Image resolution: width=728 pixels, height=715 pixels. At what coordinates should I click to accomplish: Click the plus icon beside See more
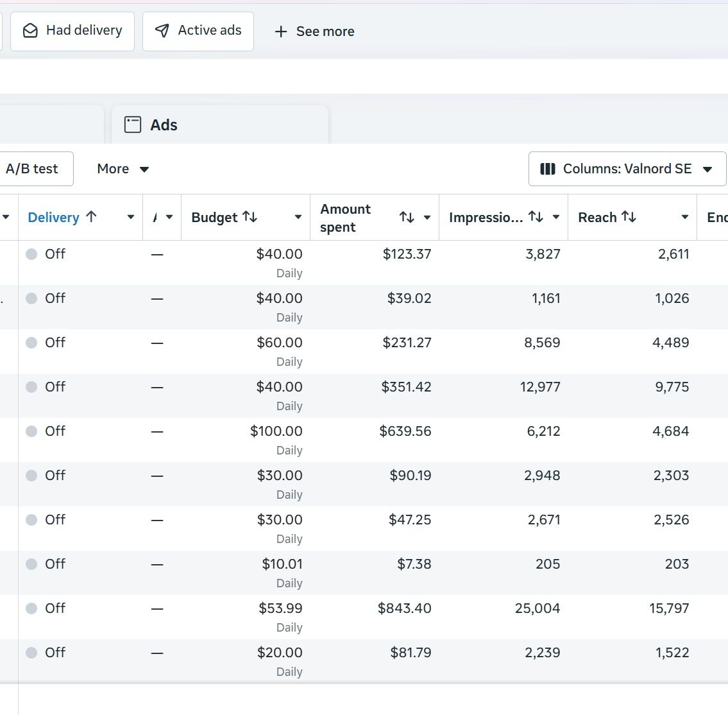click(x=280, y=31)
